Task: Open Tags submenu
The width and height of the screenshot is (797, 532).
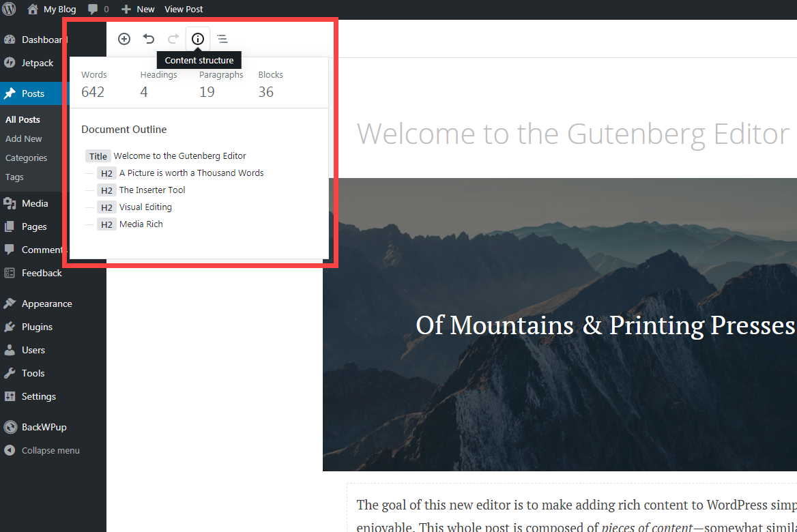Action: pos(14,177)
